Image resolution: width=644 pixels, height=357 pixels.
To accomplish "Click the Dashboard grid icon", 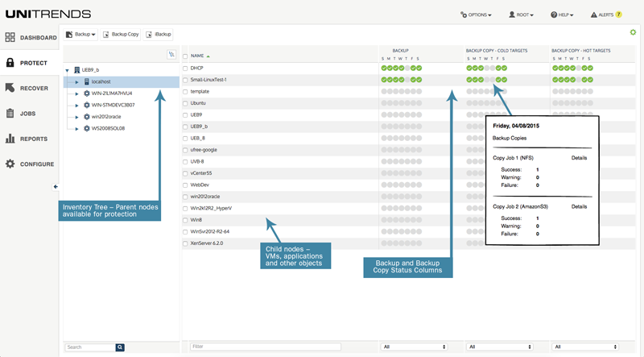I will 10,37.
